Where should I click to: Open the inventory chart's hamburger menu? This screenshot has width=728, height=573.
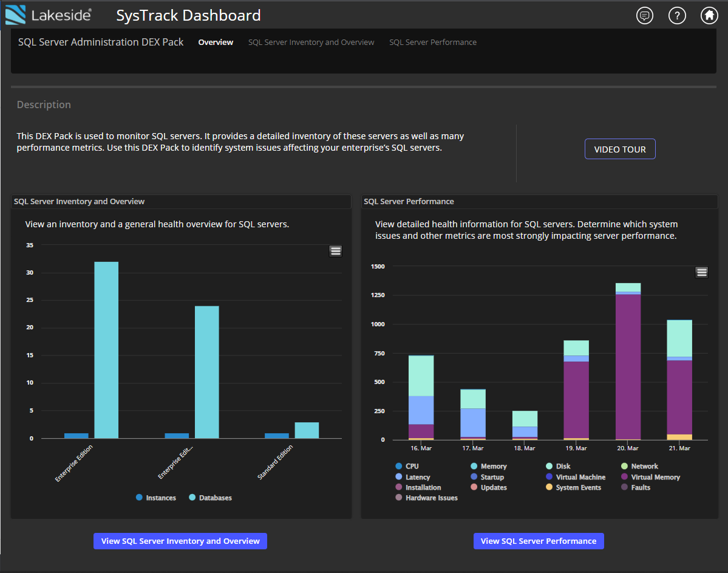[x=335, y=250]
